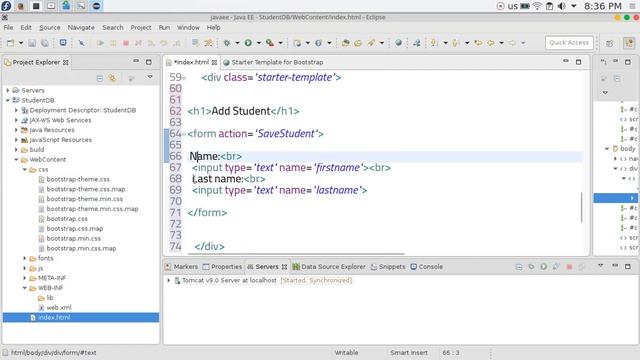This screenshot has width=640, height=360.
Task: Open Project Explorer view menu arrow
Action: pyautogui.click(x=150, y=77)
